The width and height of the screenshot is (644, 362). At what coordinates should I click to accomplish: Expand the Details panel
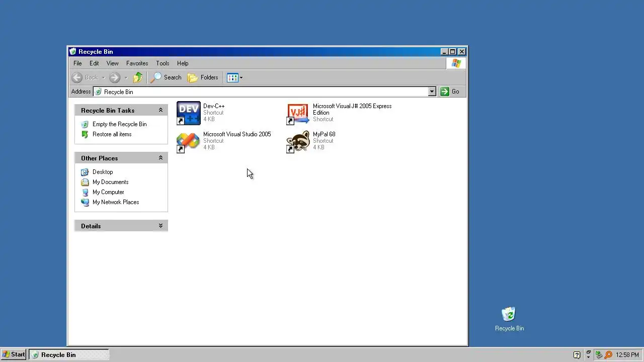pos(160,226)
